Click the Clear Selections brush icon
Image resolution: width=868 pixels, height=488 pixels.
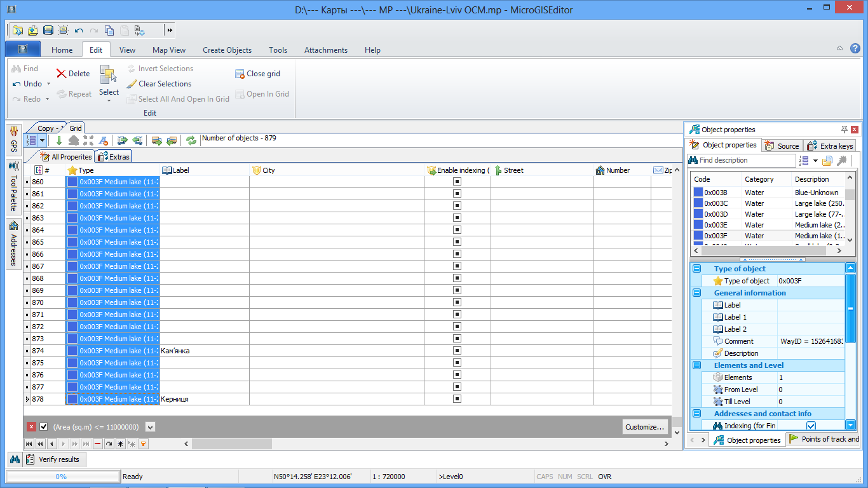click(132, 84)
